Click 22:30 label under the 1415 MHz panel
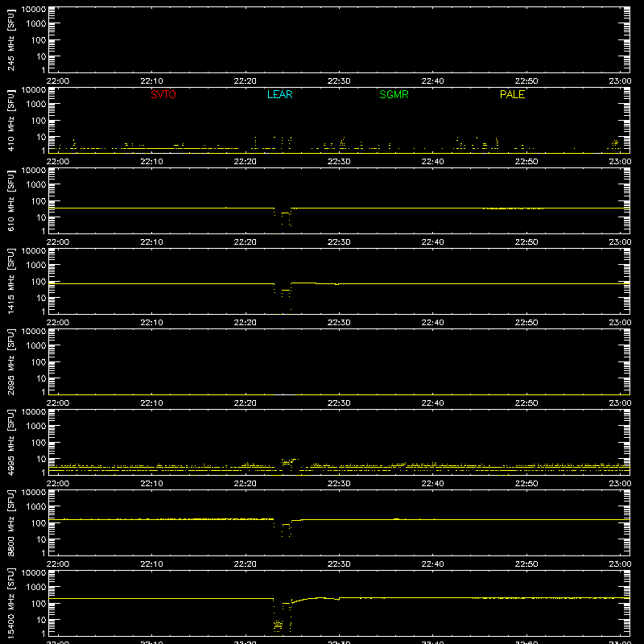 [339, 323]
